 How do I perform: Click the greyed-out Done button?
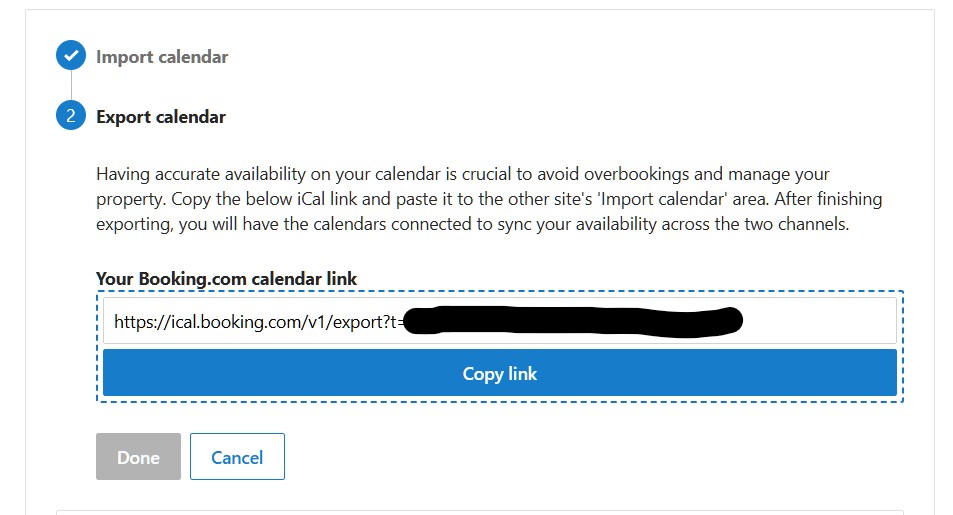[x=138, y=457]
